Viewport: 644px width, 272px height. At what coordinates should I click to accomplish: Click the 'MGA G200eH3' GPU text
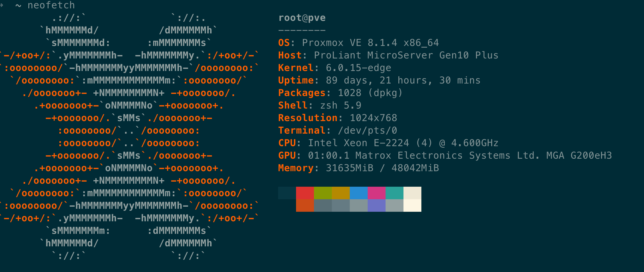[579, 156]
